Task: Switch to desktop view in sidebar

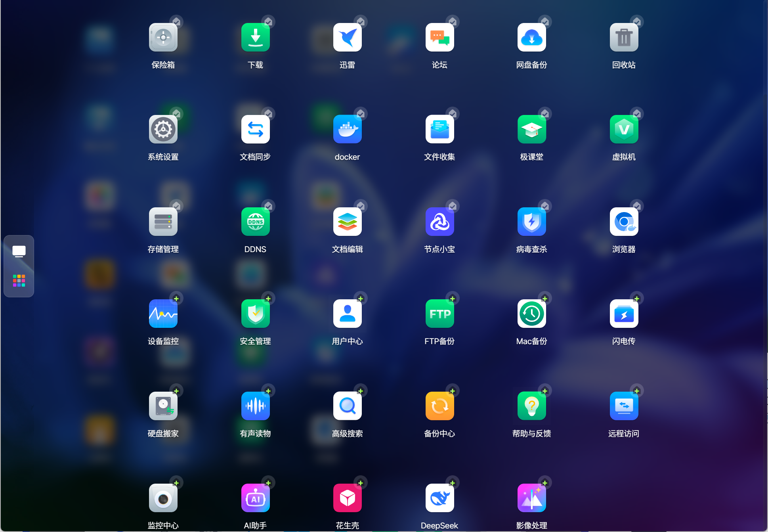Action: click(x=19, y=251)
